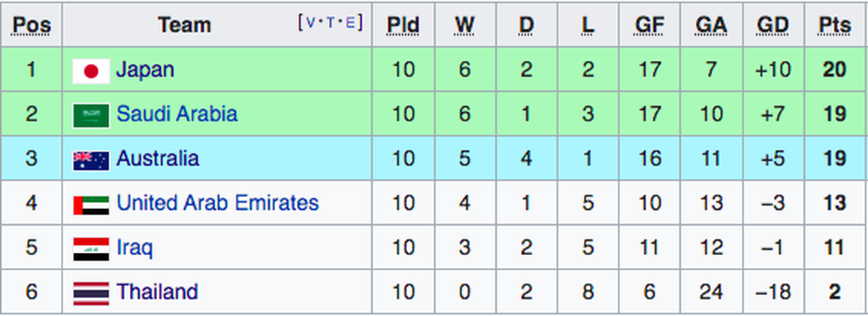
Task: Open the Saudi Arabia team link
Action: click(177, 114)
